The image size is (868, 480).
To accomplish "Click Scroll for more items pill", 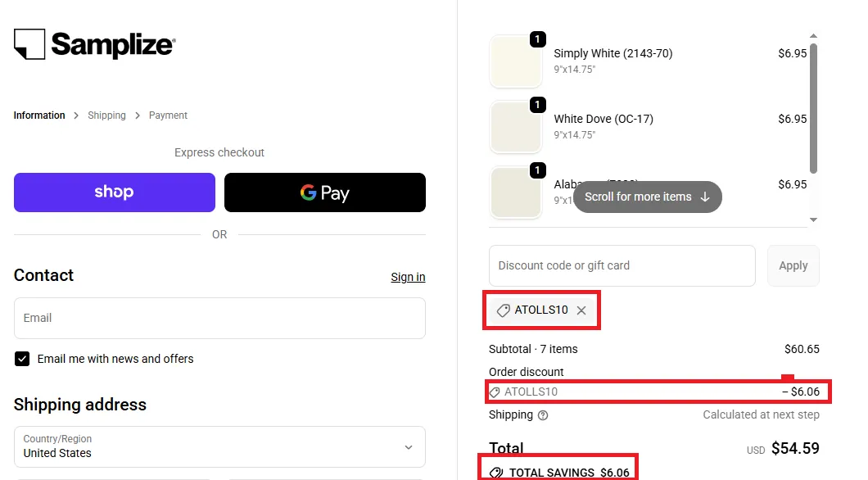I will coord(647,197).
